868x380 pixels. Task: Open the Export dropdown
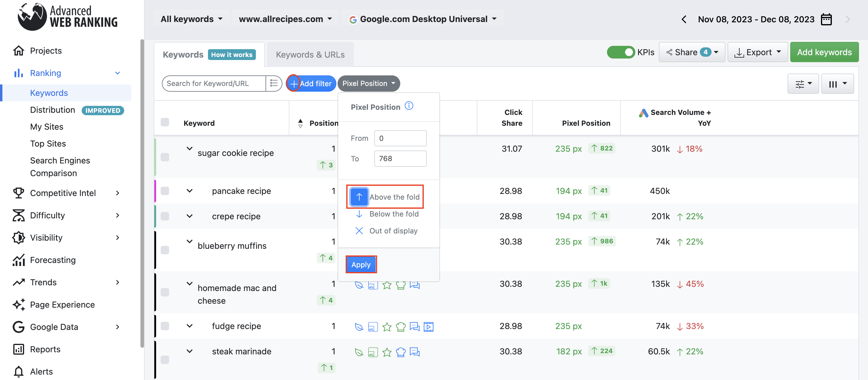click(x=757, y=52)
